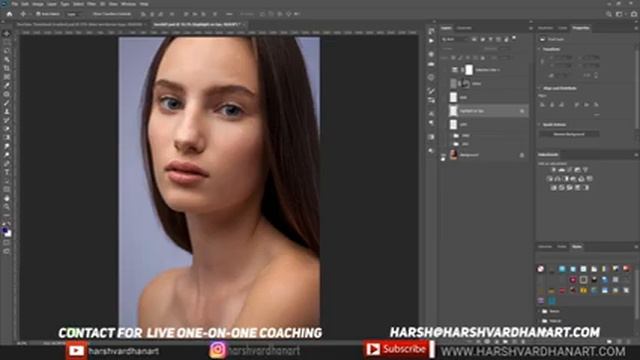Image resolution: width=640 pixels, height=360 pixels.
Task: Click the foreground color swatch
Action: click(x=5, y=231)
